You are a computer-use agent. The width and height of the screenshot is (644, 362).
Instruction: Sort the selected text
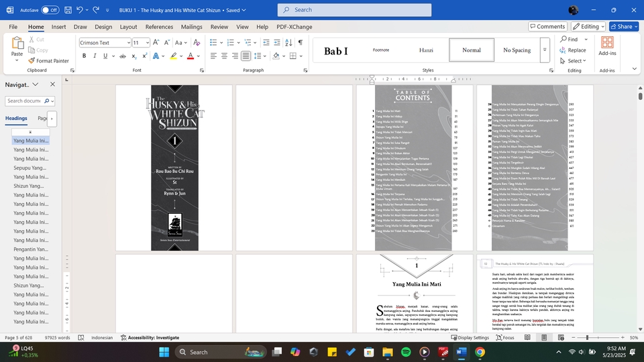point(288,42)
